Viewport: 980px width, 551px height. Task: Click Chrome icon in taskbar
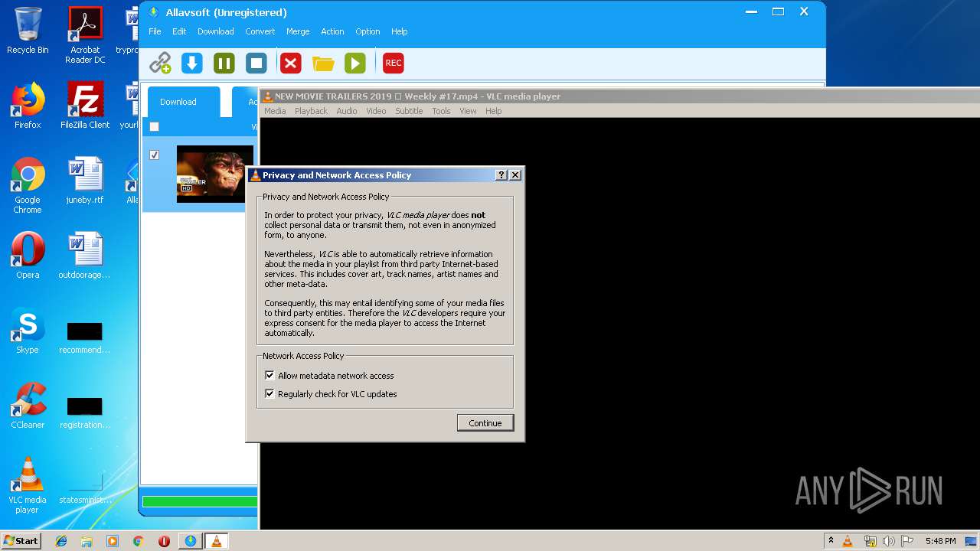coord(138,541)
